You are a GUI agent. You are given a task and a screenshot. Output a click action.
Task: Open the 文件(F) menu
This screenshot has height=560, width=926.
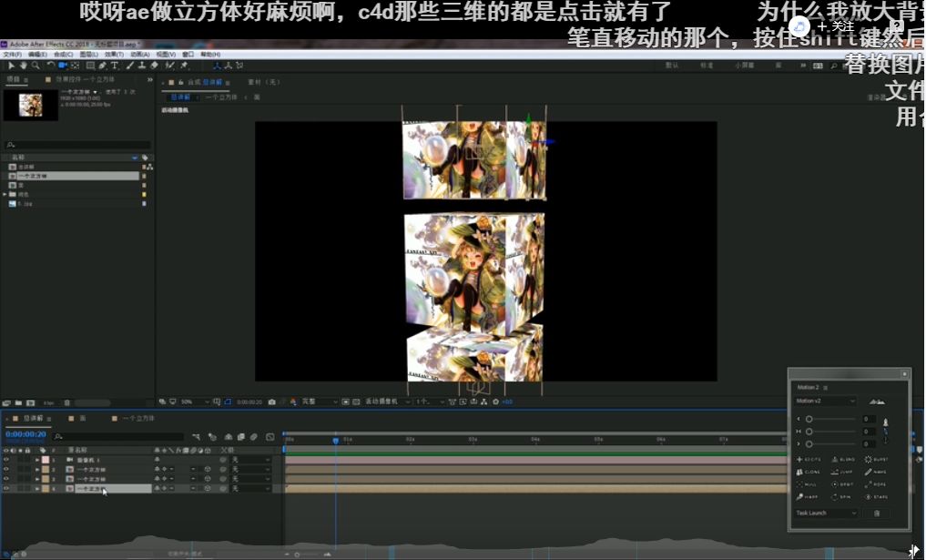tap(13, 55)
